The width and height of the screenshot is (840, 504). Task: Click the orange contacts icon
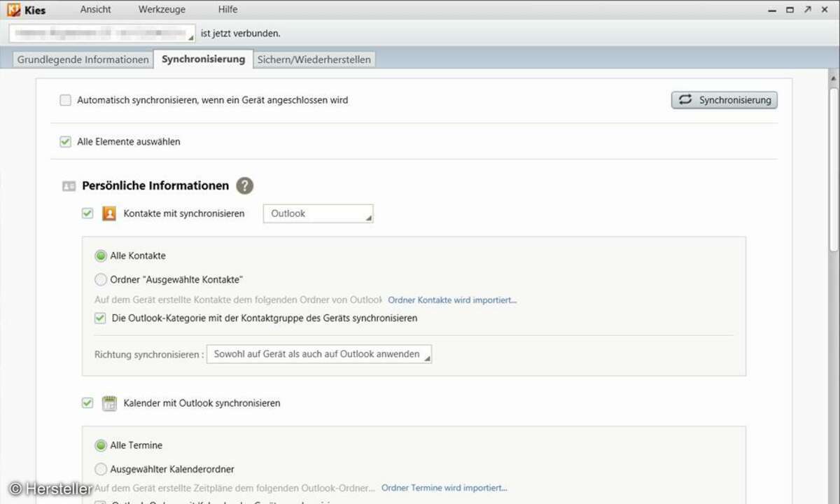tap(109, 213)
